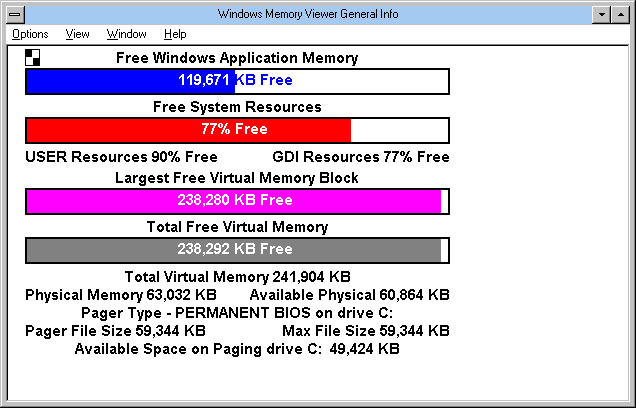
Task: Click the title bar Windows Memory Viewer General Info
Action: 308,15
